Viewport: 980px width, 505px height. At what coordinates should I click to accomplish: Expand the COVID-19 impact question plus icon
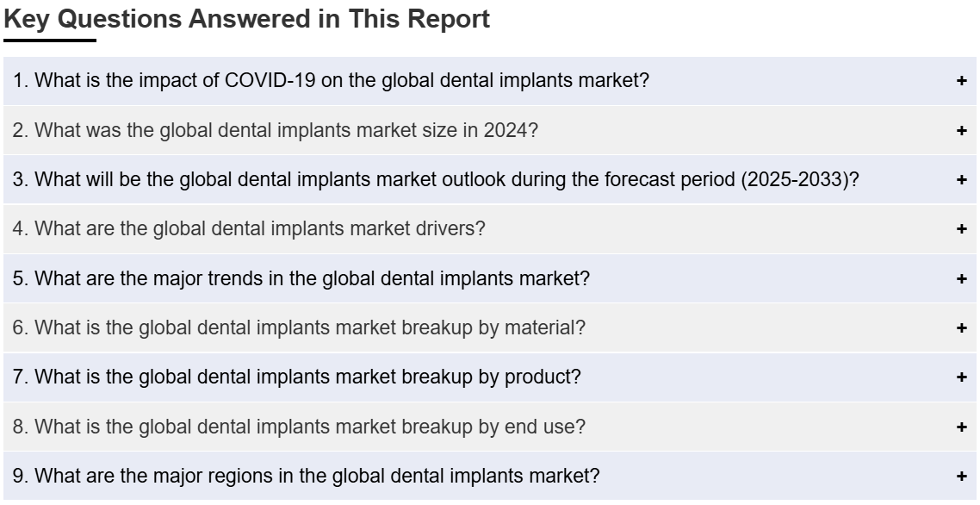[x=961, y=81]
